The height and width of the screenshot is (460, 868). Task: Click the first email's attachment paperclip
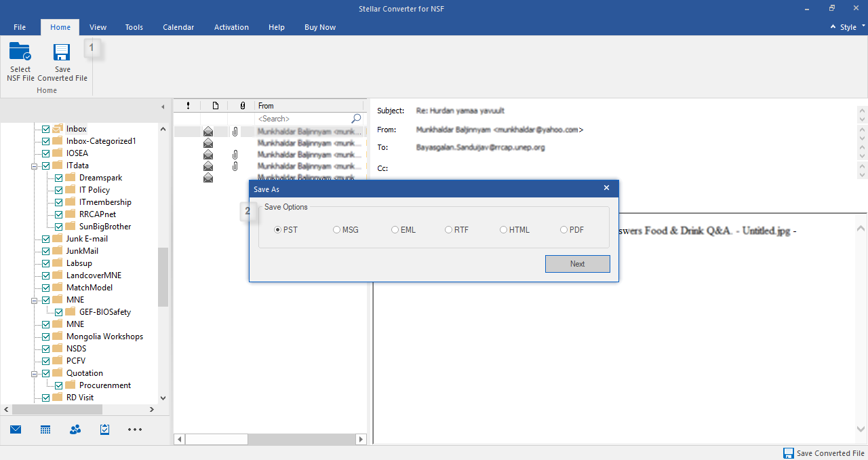point(235,132)
